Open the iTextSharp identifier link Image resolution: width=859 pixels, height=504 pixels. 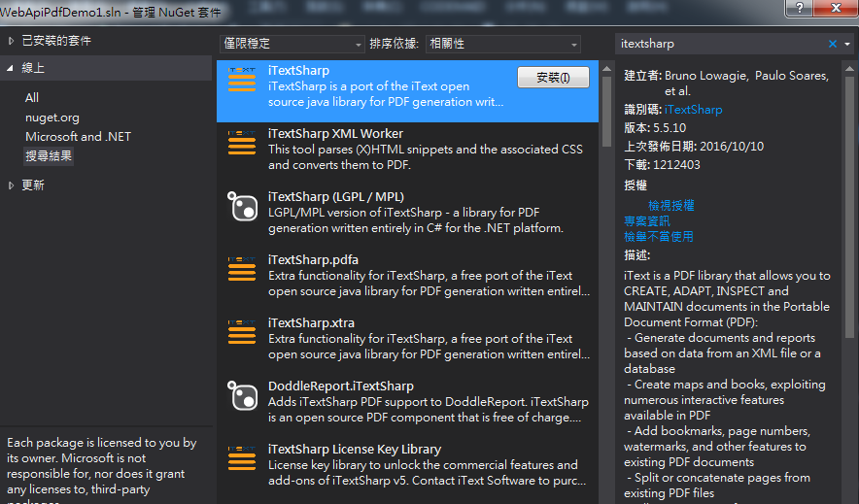[x=693, y=110]
